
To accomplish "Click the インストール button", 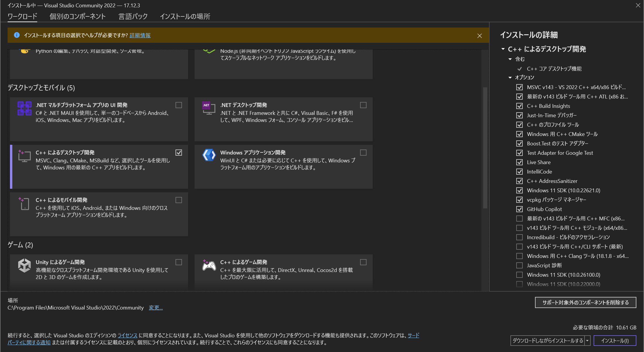I will coord(615,341).
